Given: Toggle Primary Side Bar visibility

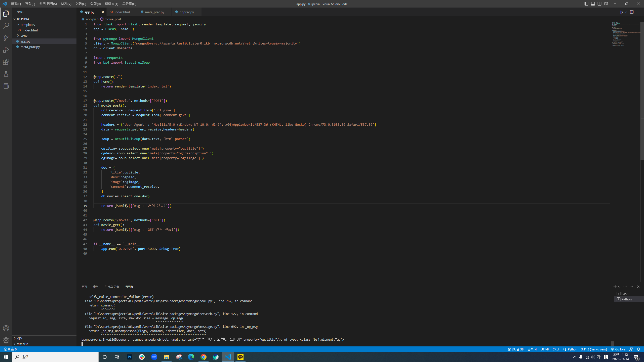Looking at the screenshot, I should [x=586, y=4].
